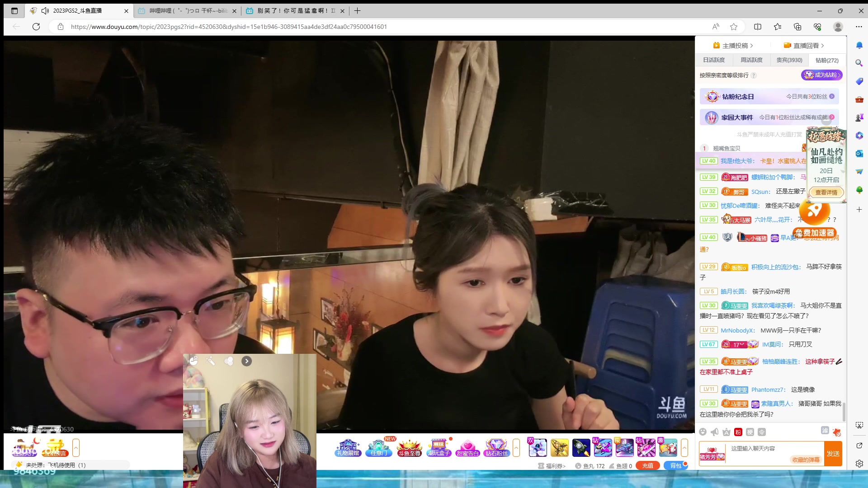This screenshot has height=488, width=868.
Task: Expand the 钻粉纪念日 banner arrow
Action: click(x=832, y=96)
